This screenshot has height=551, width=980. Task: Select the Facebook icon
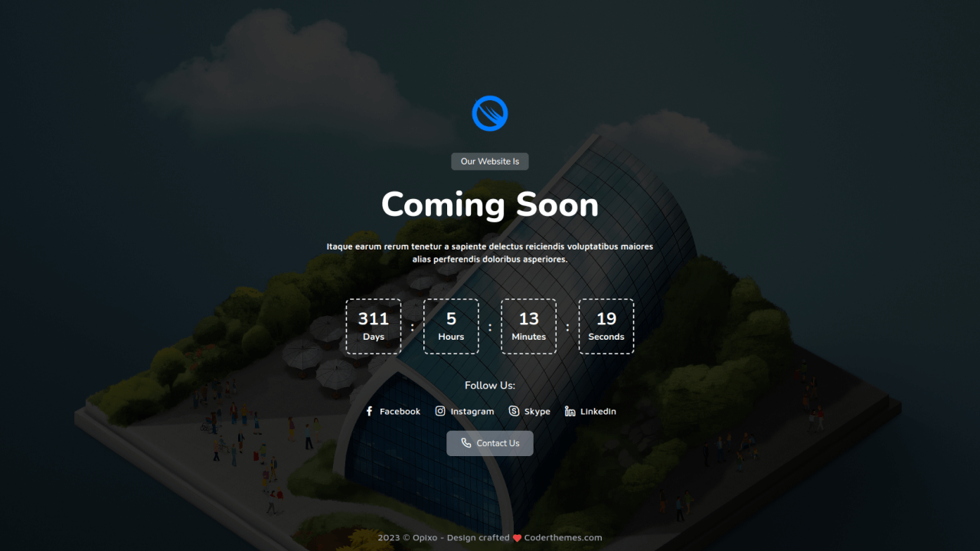click(369, 411)
